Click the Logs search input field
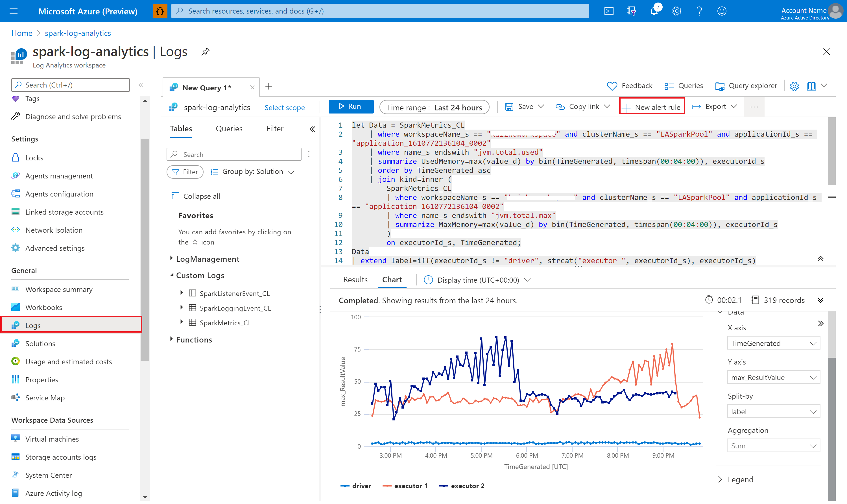This screenshot has height=504, width=847. point(234,154)
